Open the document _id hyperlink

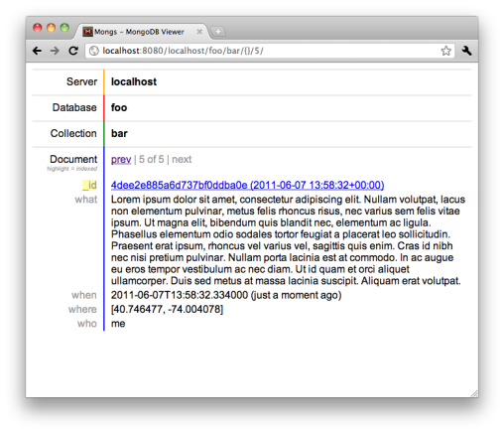pyautogui.click(x=247, y=185)
